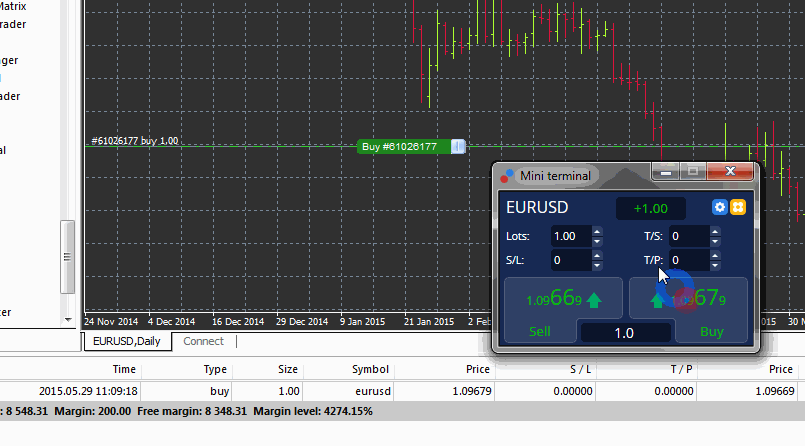Increase S/L value with up arrow
This screenshot has width=805, height=446.
(597, 256)
